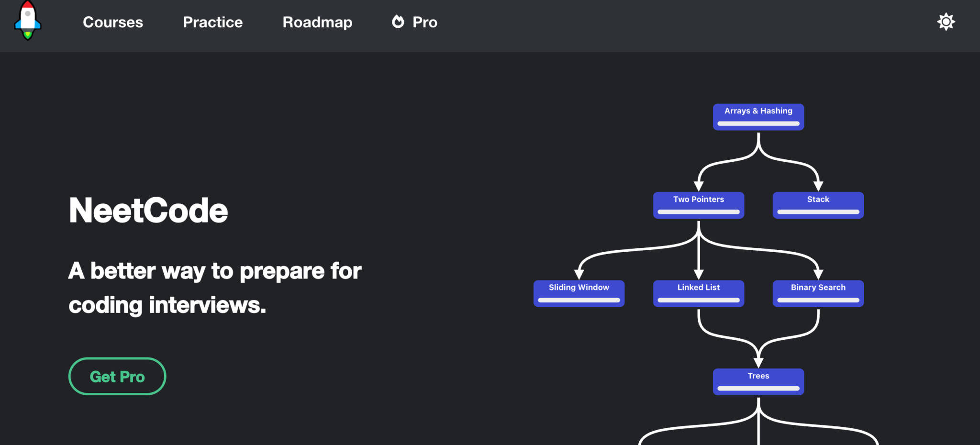Open the Sliding Window roadmap node

point(579,288)
